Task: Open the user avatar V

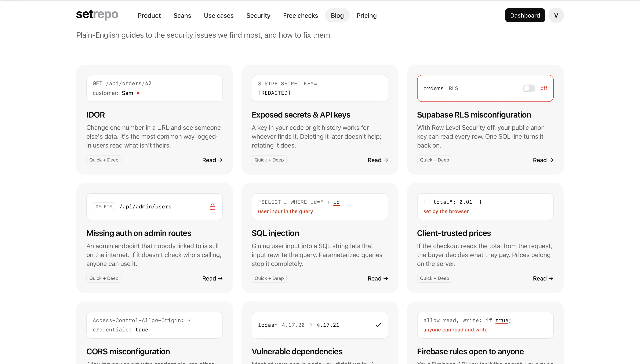Action: [x=556, y=15]
